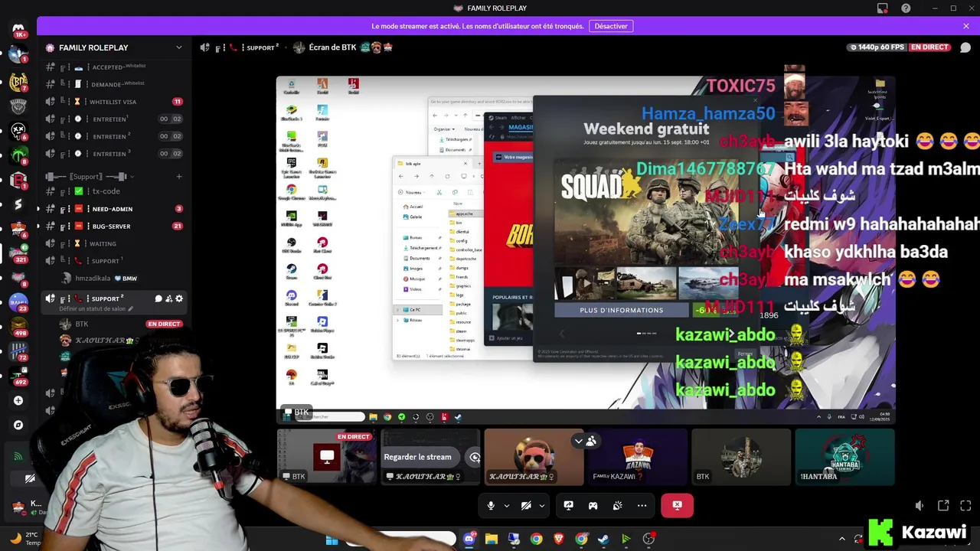Add a server with the plus icon
The height and width of the screenshot is (551, 980).
click(18, 400)
